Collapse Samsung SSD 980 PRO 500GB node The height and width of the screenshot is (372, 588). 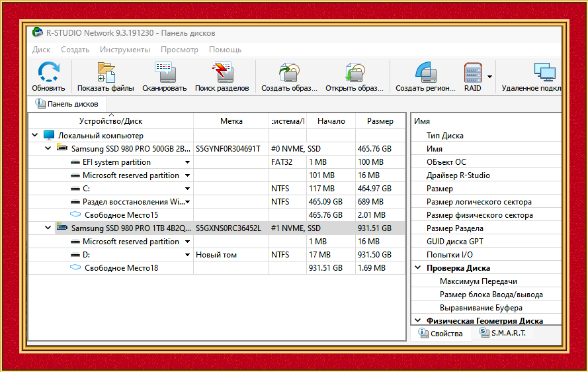48,148
